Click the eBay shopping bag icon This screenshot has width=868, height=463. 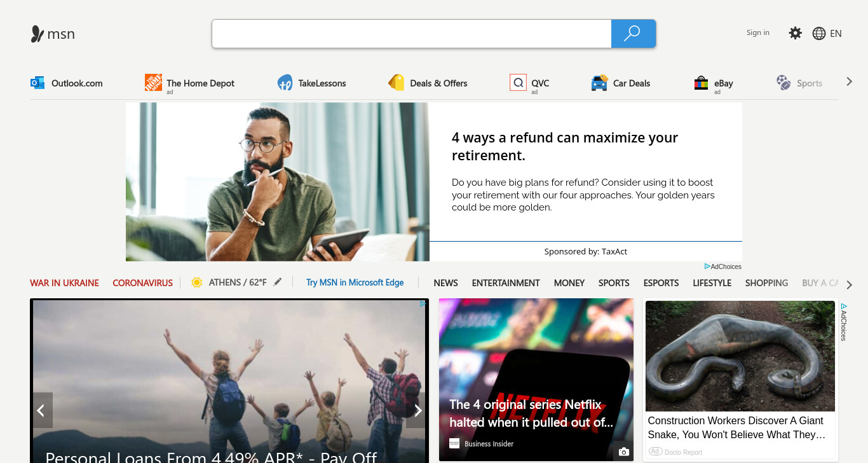tap(701, 83)
